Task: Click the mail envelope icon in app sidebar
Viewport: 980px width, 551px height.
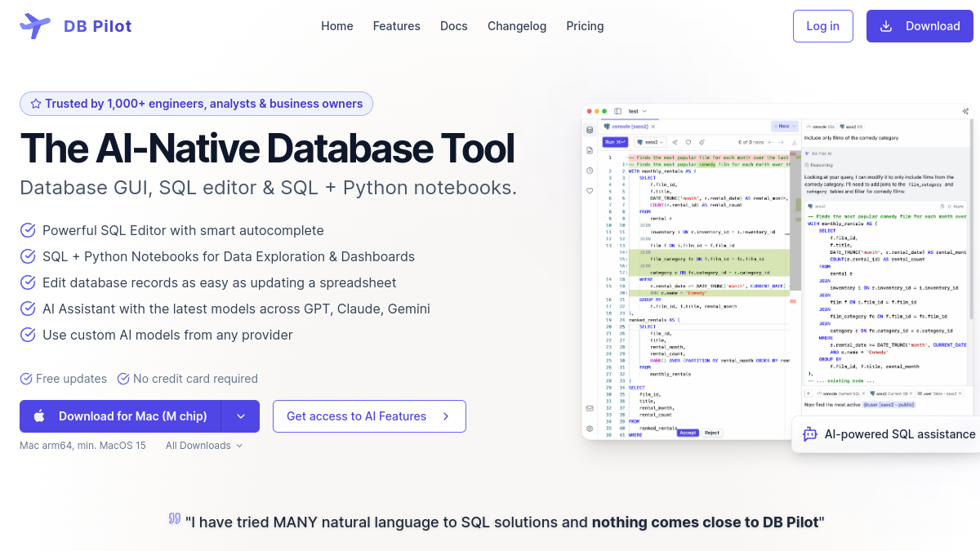Action: [590, 408]
